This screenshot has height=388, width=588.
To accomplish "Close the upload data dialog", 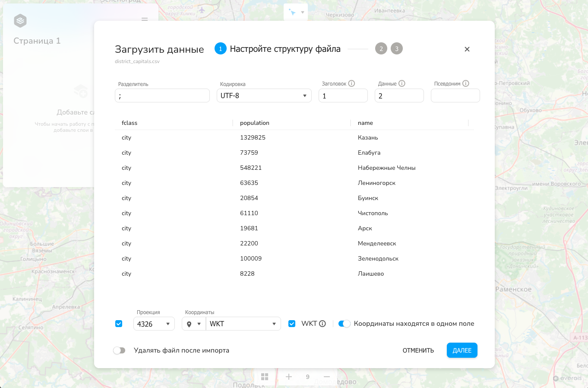I will [467, 49].
